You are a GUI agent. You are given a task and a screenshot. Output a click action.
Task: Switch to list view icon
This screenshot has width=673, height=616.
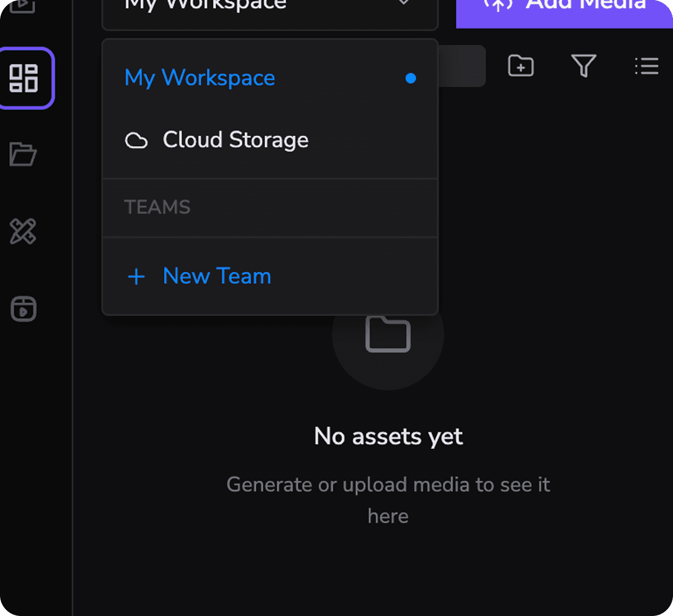[646, 66]
